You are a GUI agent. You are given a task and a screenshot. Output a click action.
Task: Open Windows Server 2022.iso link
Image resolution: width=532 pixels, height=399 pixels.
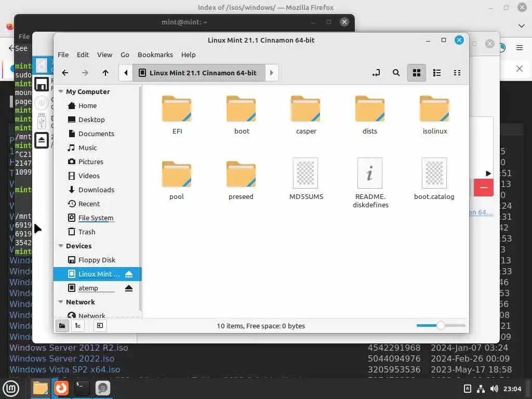(62, 358)
